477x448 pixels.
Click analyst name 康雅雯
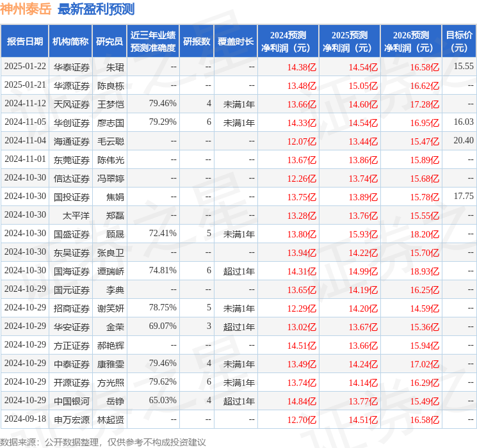[x=111, y=364]
